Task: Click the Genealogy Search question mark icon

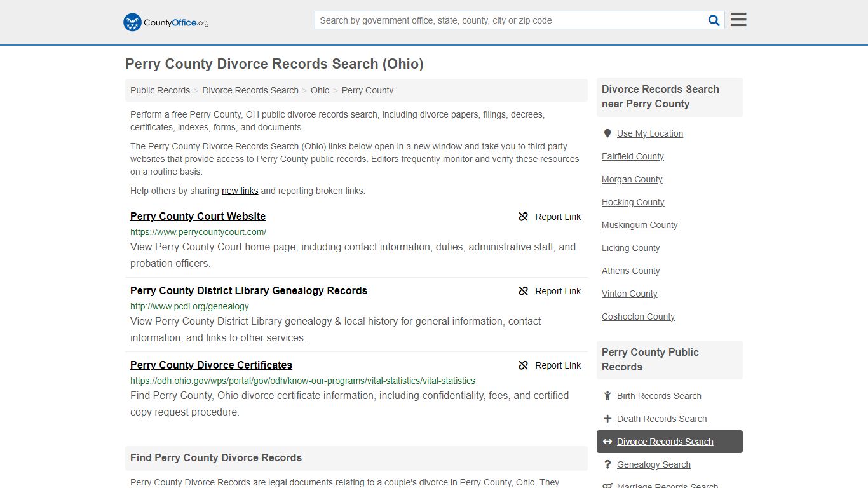Action: [607, 464]
